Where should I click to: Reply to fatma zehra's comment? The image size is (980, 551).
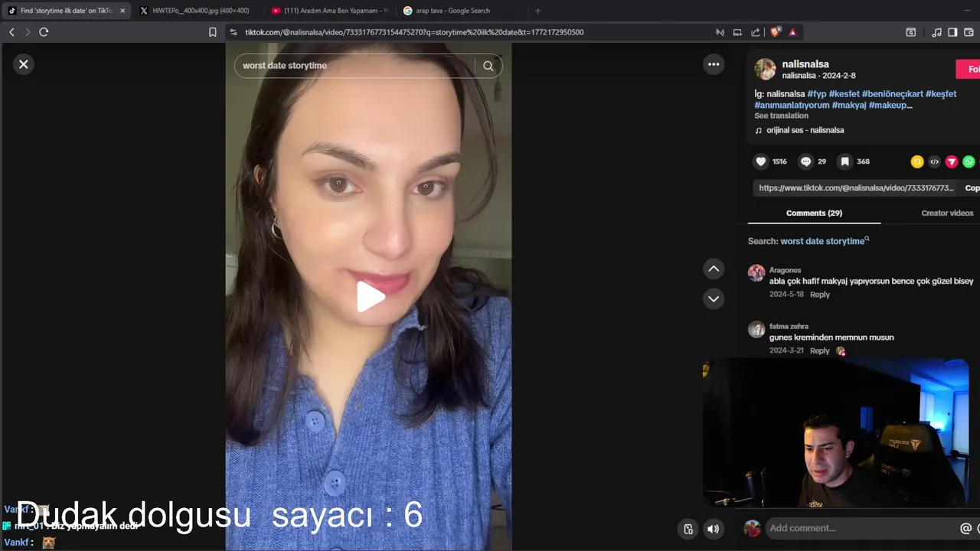(819, 350)
